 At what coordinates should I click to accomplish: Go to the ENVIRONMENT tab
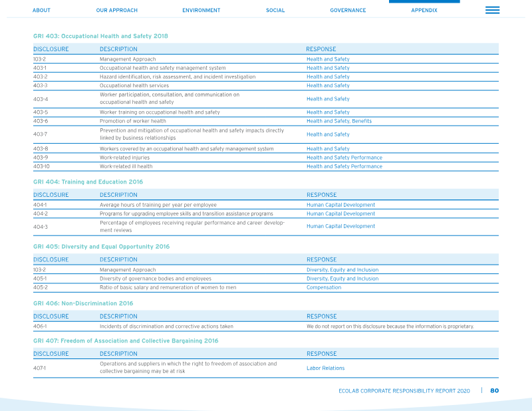point(201,10)
